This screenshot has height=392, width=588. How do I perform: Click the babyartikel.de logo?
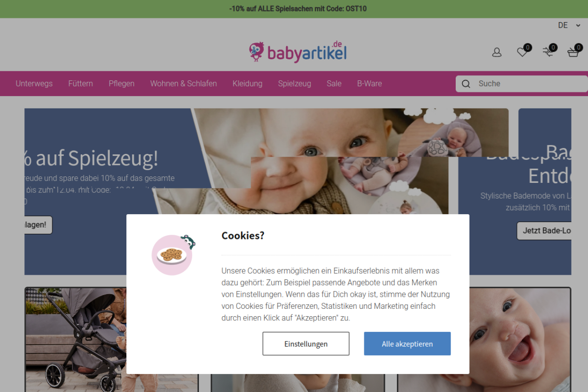point(298,51)
